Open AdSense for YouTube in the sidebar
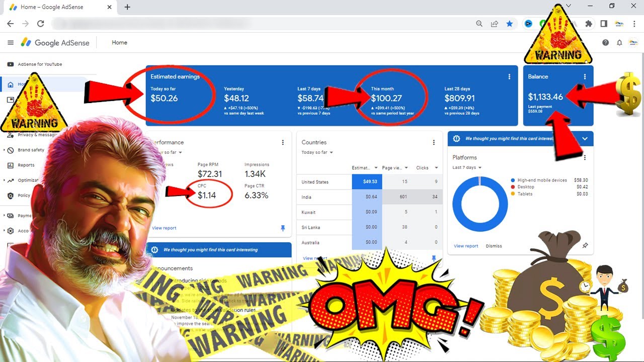The image size is (644, 362). 35,64
